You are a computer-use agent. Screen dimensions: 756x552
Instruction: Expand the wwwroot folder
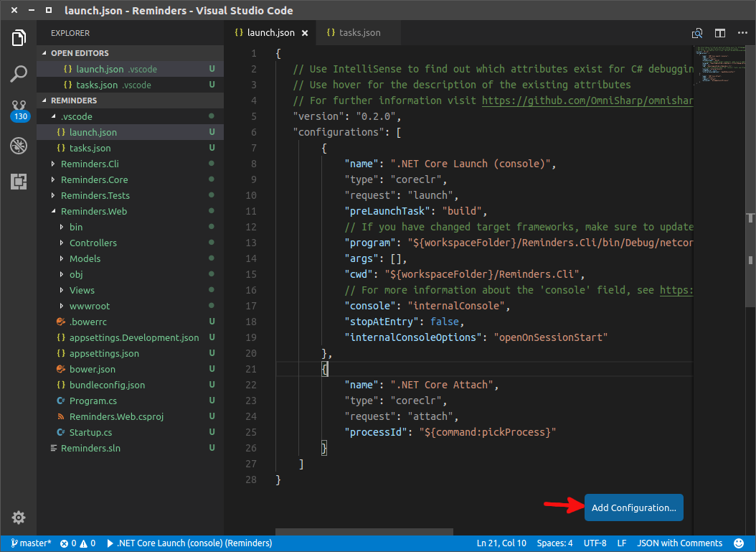click(130, 306)
